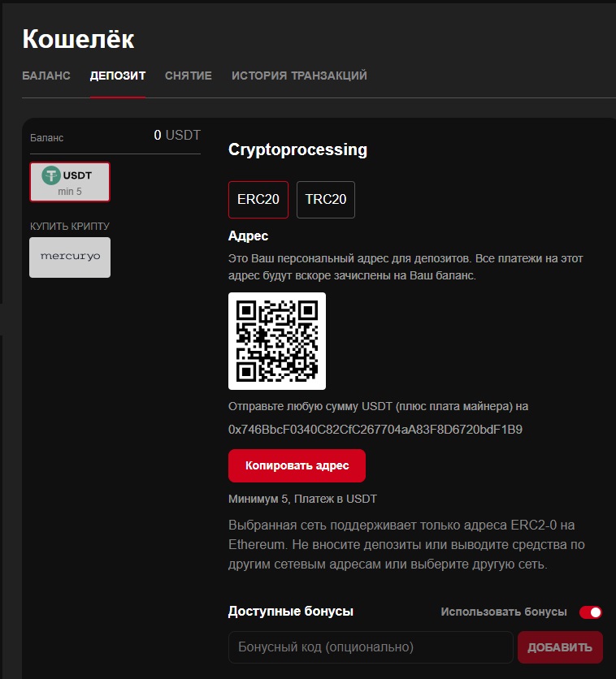Viewport: 616px width, 679px height.
Task: Click the 0x746B wallet address text
Action: tap(375, 430)
